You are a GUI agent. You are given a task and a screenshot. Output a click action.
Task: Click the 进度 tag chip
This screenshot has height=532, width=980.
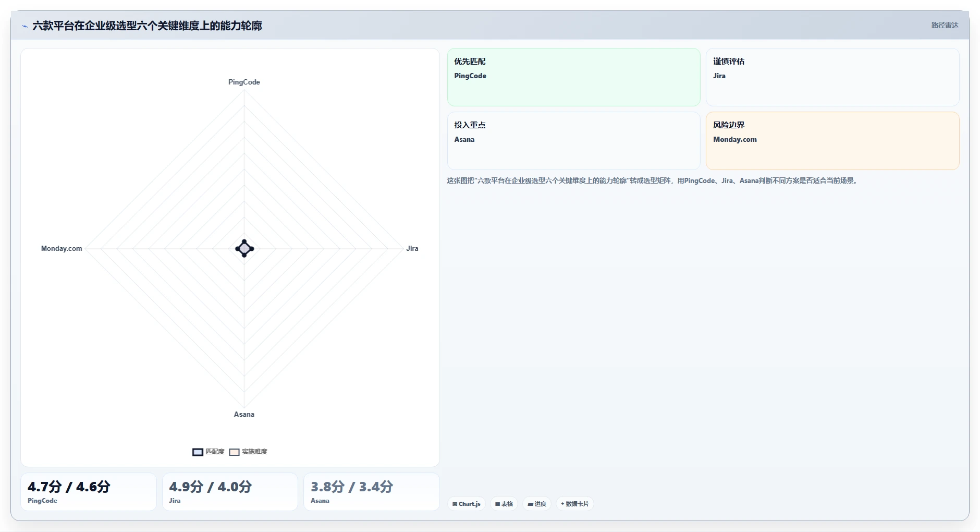coord(537,504)
